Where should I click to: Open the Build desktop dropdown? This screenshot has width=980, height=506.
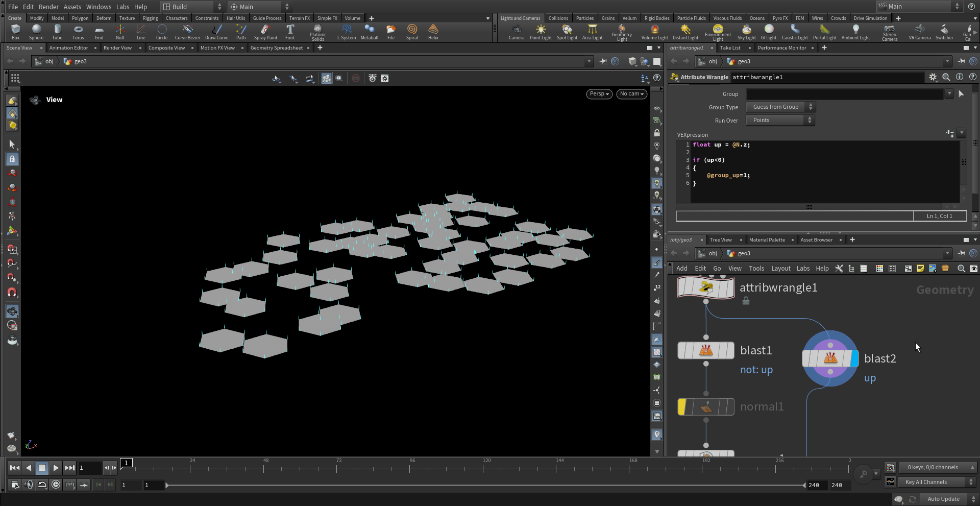point(192,7)
